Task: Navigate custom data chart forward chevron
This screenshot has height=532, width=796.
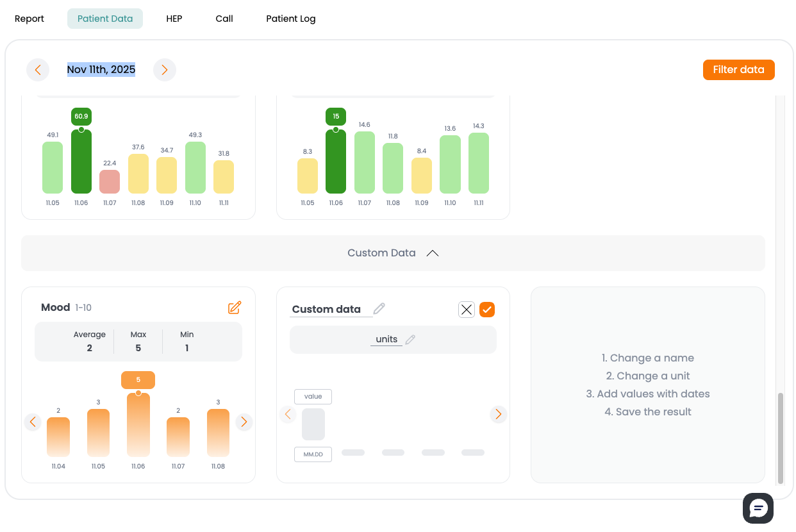Action: 498,414
